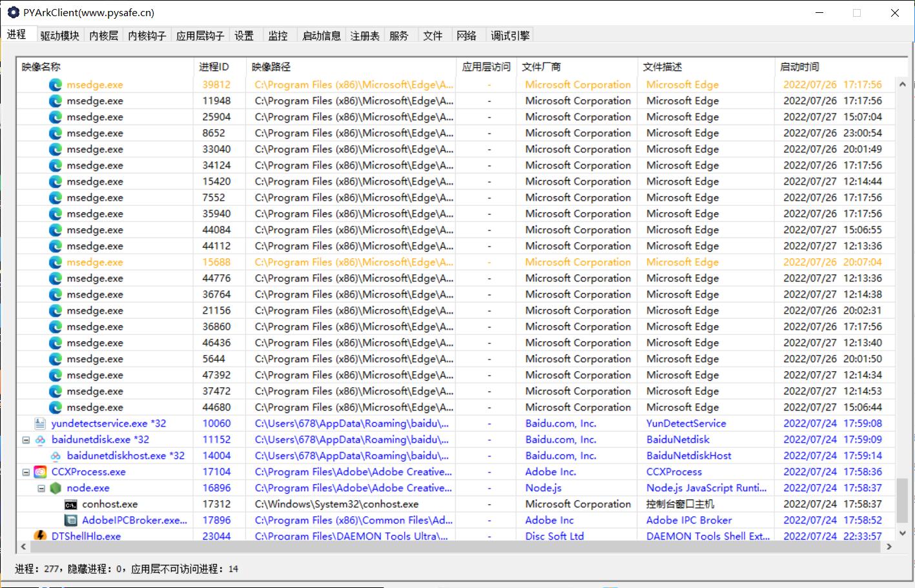Sort by 文件厂商 column header

point(577,66)
